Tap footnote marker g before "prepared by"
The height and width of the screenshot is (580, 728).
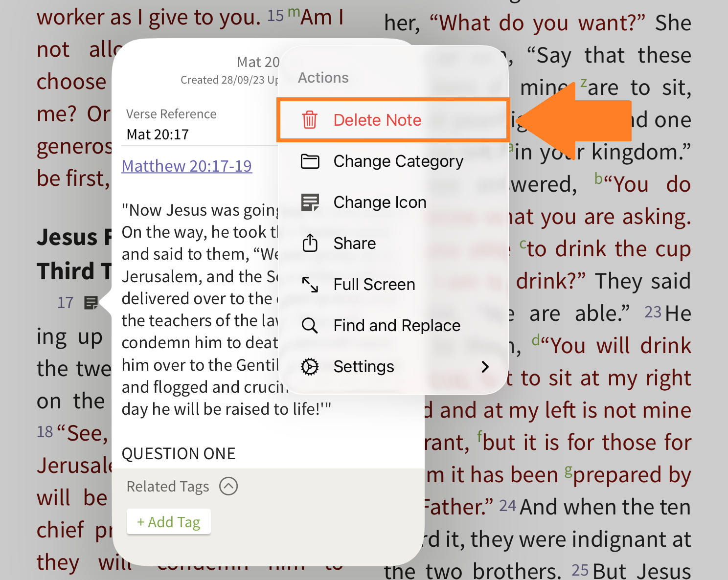pyautogui.click(x=568, y=470)
